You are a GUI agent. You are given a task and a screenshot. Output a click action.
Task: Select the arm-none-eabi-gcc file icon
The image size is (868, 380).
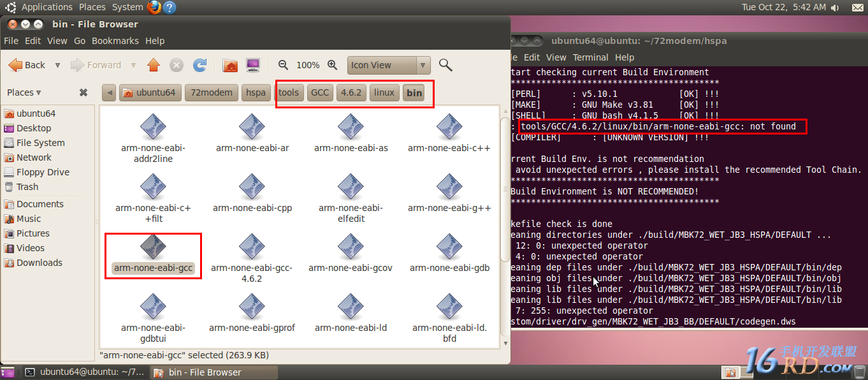point(153,247)
